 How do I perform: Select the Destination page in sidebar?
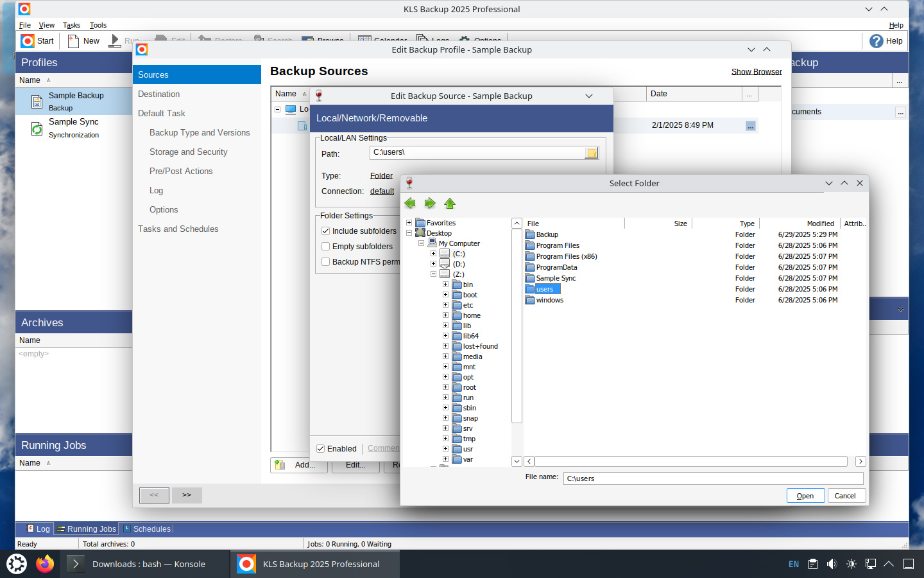pyautogui.click(x=197, y=94)
